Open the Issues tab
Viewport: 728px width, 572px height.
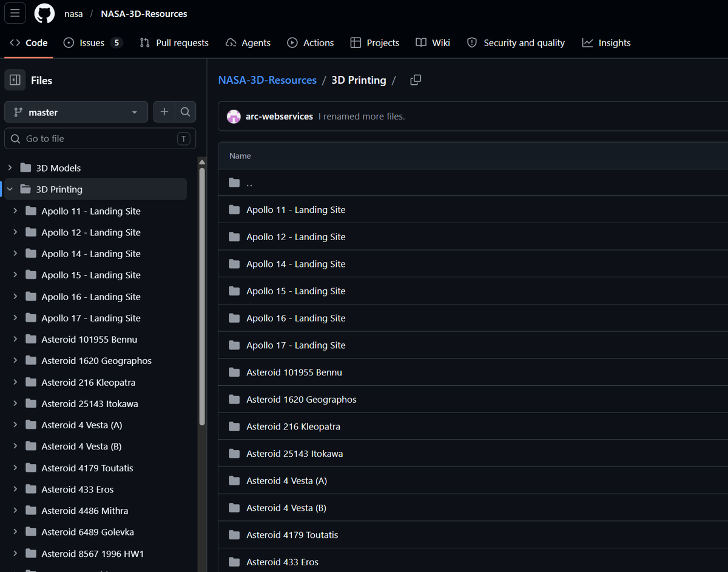(x=93, y=43)
